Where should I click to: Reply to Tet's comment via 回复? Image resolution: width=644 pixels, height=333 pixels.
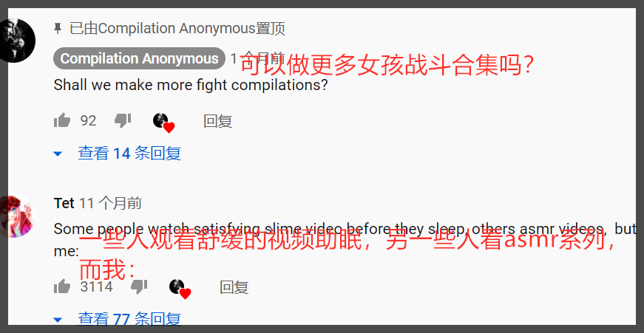(234, 287)
